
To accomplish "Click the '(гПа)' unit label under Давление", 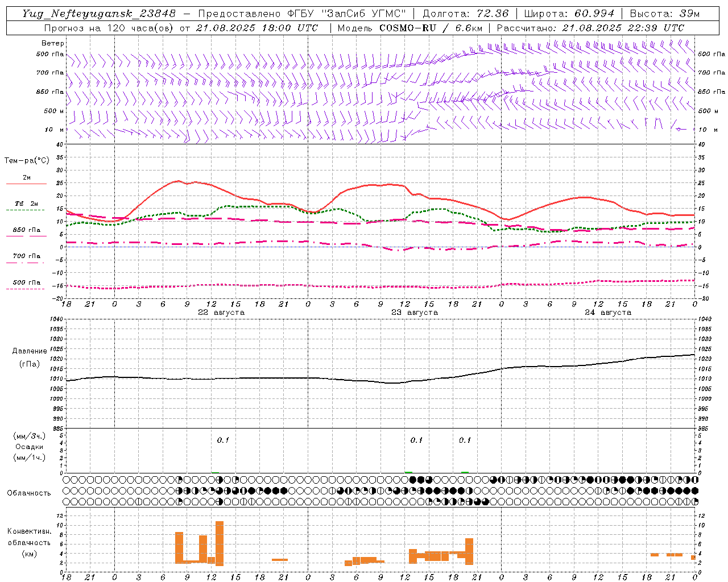I will point(30,364).
